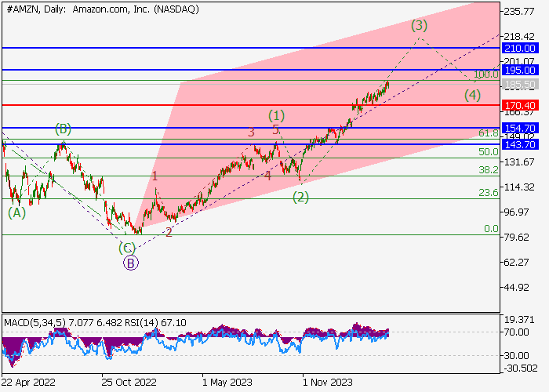Click the -30.502 indicator scale value
The height and width of the screenshot is (392, 549).
pos(521,368)
